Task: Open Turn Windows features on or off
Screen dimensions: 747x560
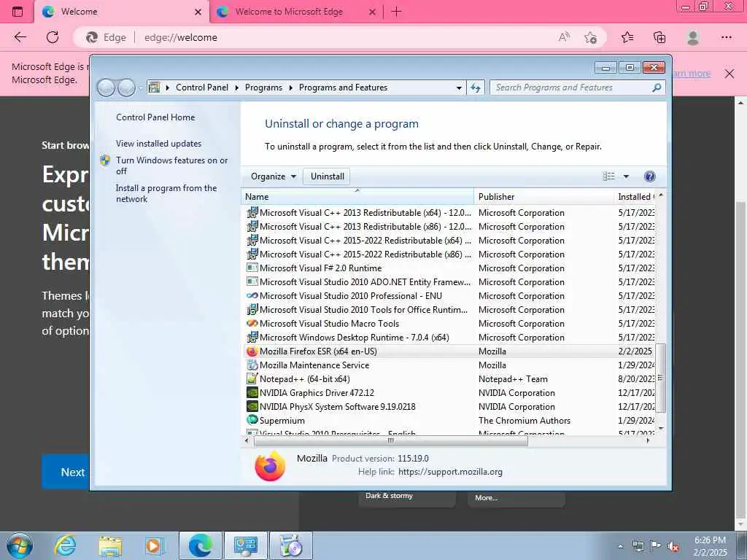Action: 171,166
